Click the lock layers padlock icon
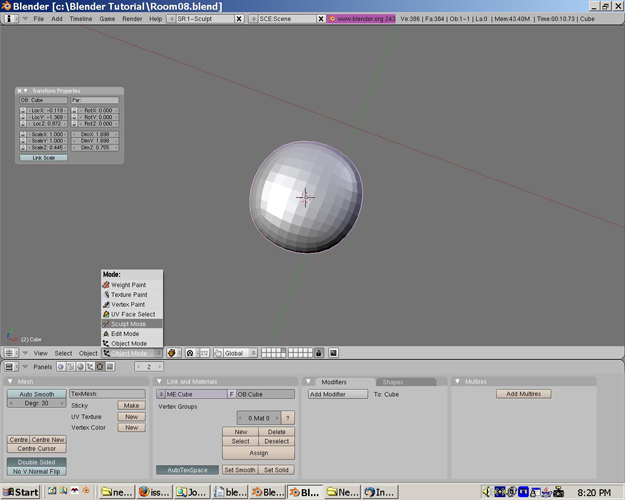 (319, 353)
